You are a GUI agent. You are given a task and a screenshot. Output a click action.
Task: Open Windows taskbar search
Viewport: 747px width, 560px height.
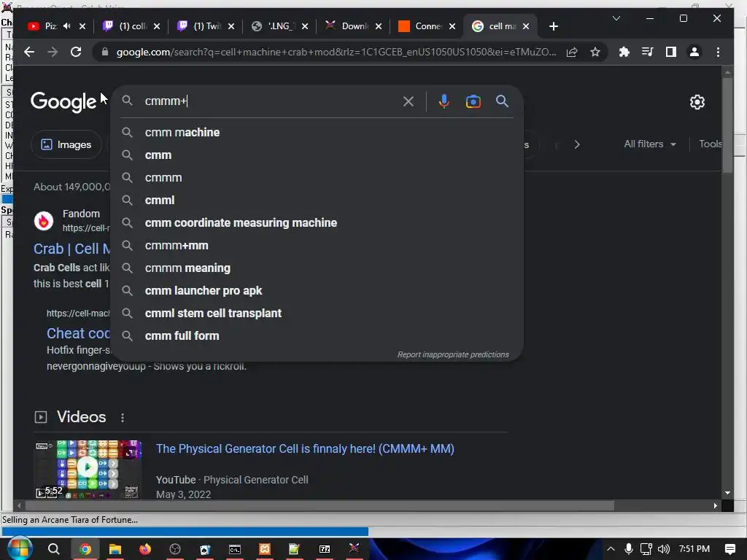pos(54,549)
